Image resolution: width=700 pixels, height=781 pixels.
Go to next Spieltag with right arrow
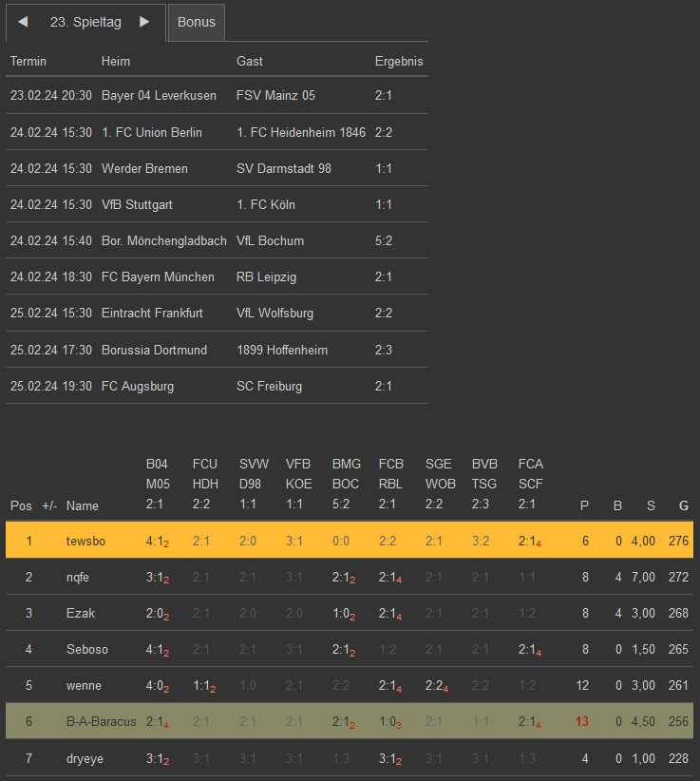pyautogui.click(x=144, y=22)
